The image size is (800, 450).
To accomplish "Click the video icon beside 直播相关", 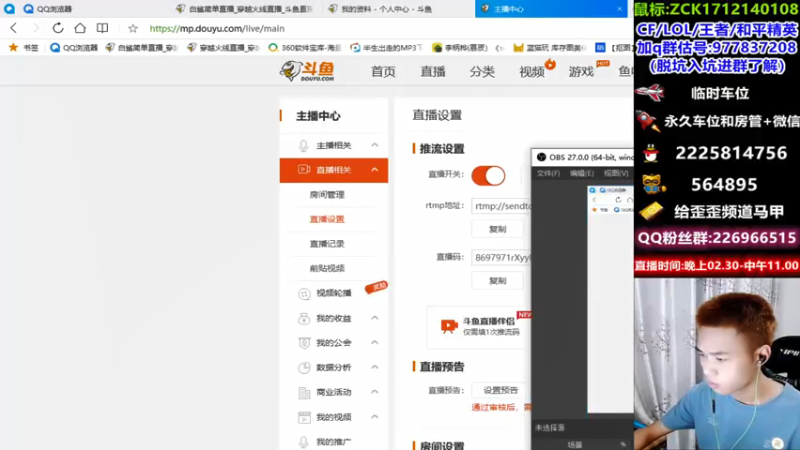I will 304,169.
